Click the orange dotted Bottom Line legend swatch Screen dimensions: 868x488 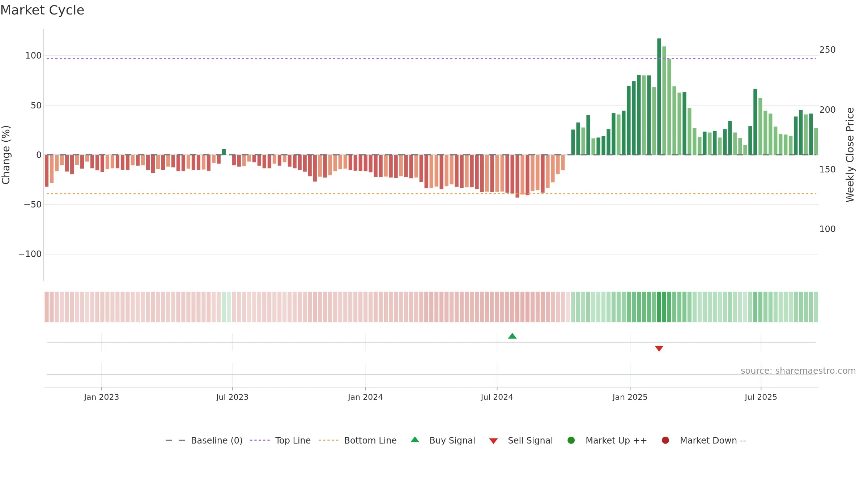coord(328,440)
